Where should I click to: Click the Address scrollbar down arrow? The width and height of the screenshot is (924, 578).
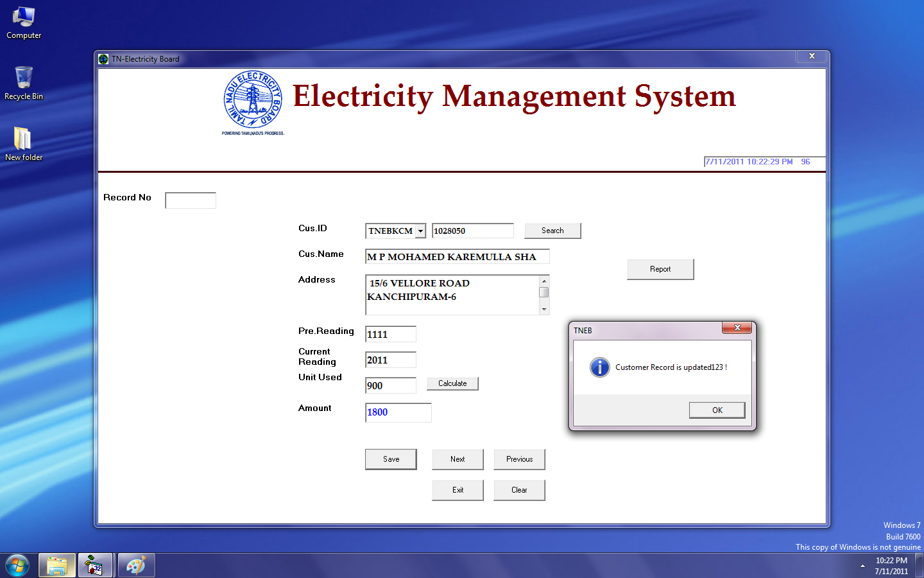(544, 310)
